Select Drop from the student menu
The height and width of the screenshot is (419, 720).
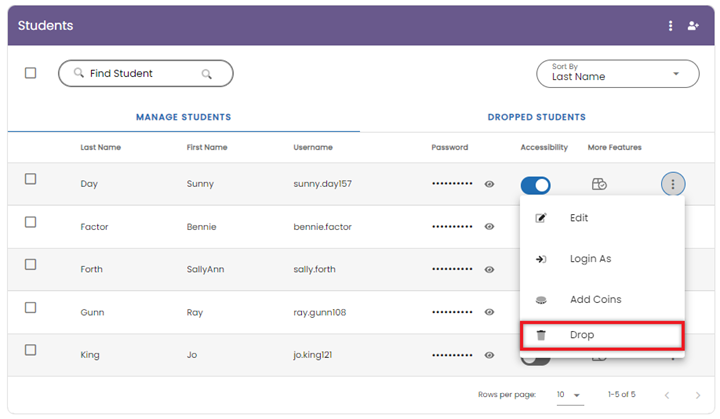(x=602, y=335)
